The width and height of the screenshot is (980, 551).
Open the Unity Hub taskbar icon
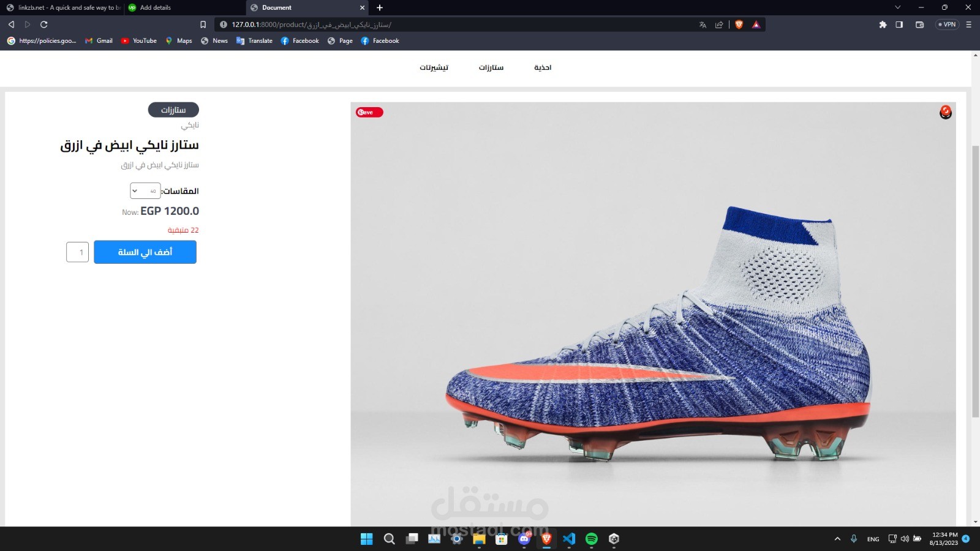point(614,539)
